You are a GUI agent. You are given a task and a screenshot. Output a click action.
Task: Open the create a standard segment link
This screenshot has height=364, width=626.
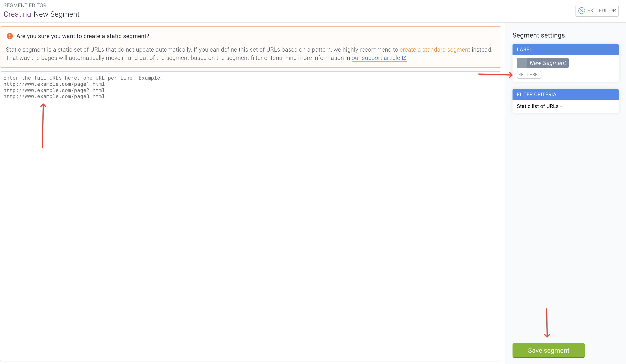(435, 50)
